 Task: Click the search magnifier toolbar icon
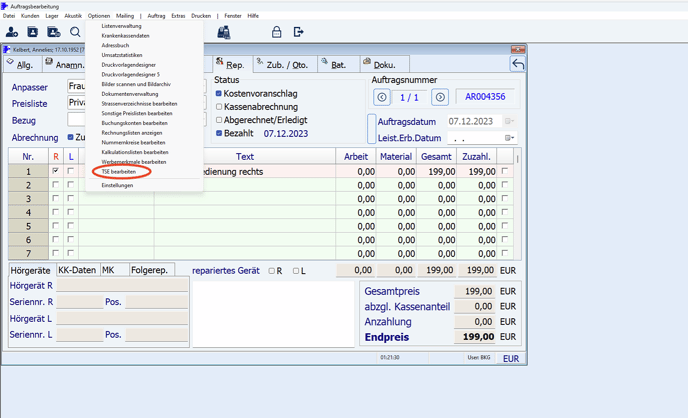pyautogui.click(x=75, y=33)
